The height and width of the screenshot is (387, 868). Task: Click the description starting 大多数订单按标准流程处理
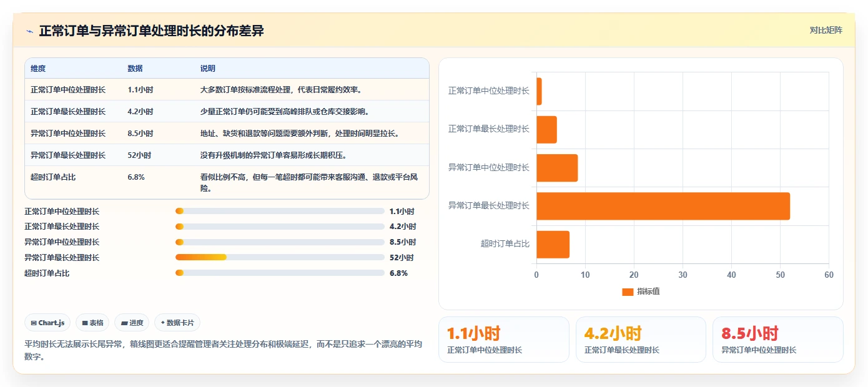[281, 90]
